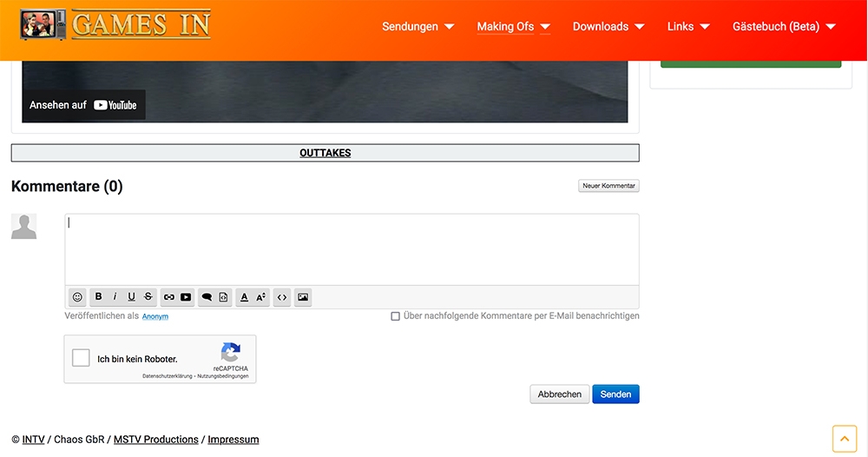Image resolution: width=868 pixels, height=457 pixels.
Task: Expand the Sendungen dropdown menu
Action: [418, 27]
